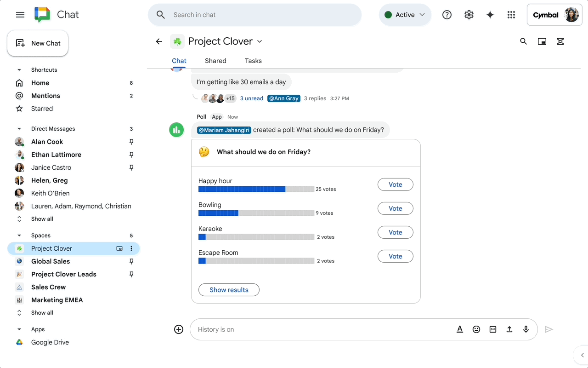Screen dimensions: 588x368
Task: Open the Active status dropdown
Action: coord(404,14)
